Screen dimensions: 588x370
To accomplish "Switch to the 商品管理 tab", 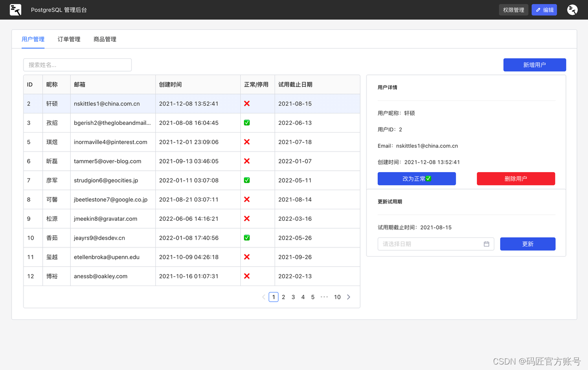I will tap(105, 39).
